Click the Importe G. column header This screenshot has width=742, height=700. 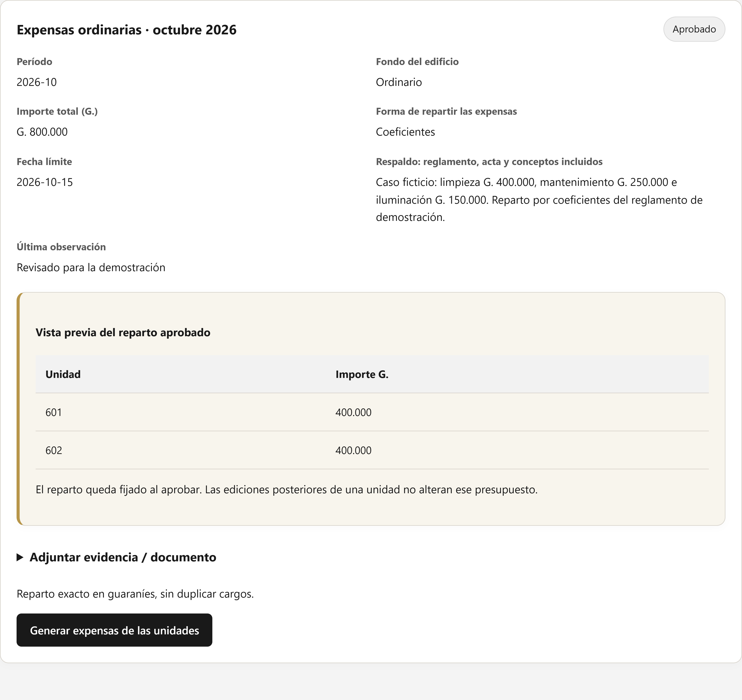(362, 374)
